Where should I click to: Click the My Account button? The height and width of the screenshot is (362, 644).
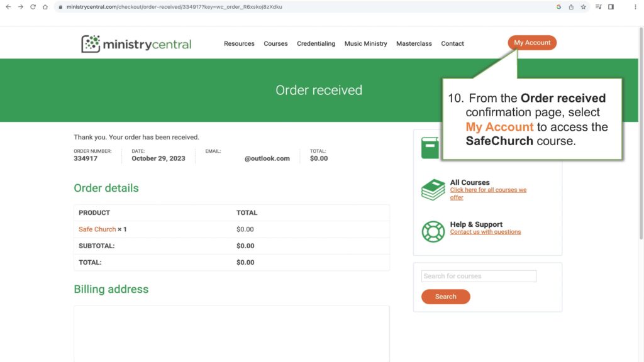(x=532, y=43)
